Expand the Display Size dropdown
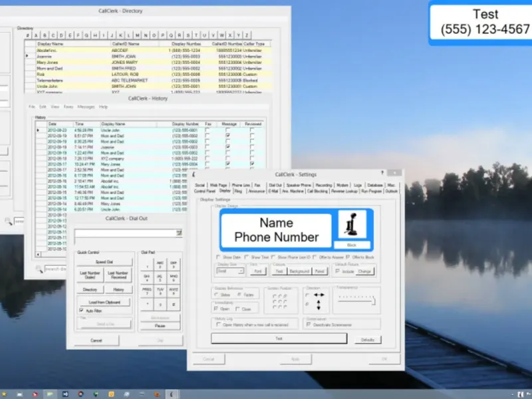The width and height of the screenshot is (532, 399). click(241, 271)
